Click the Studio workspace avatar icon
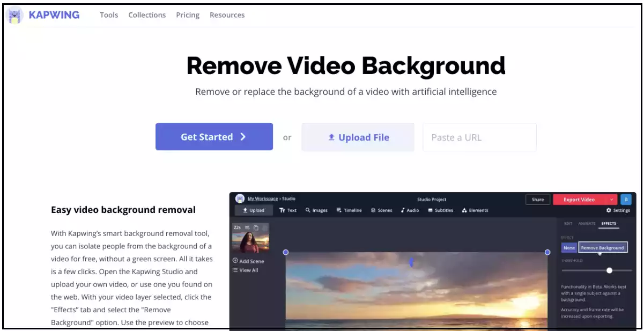 pos(240,199)
